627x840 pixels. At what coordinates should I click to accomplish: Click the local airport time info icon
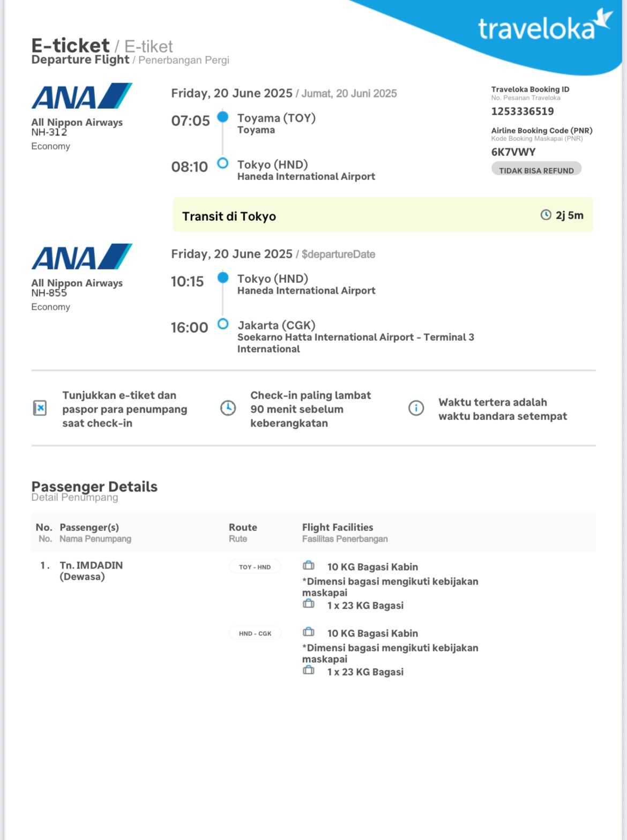pos(416,408)
